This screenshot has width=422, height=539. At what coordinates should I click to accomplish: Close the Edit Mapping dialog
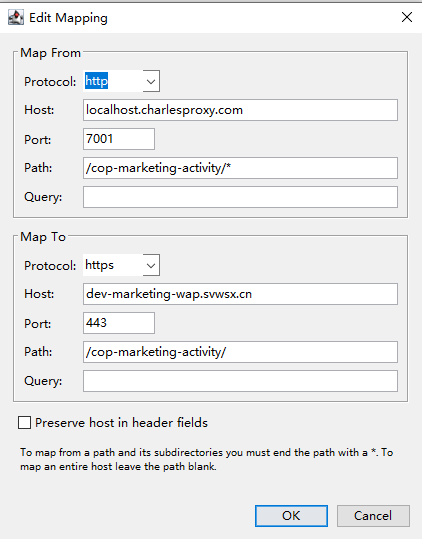pos(407,17)
